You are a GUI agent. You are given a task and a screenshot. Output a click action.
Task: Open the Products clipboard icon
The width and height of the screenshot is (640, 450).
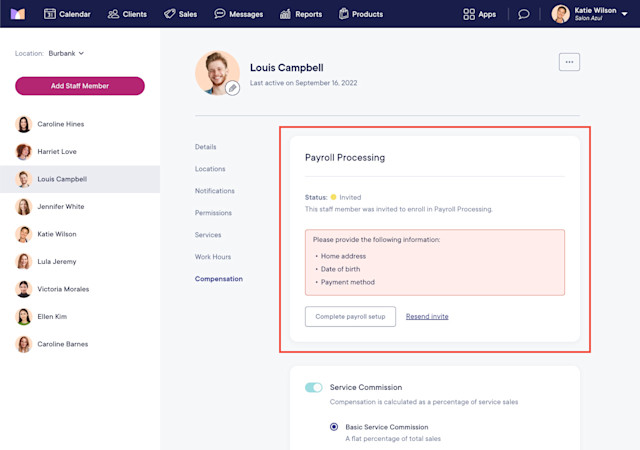point(344,14)
